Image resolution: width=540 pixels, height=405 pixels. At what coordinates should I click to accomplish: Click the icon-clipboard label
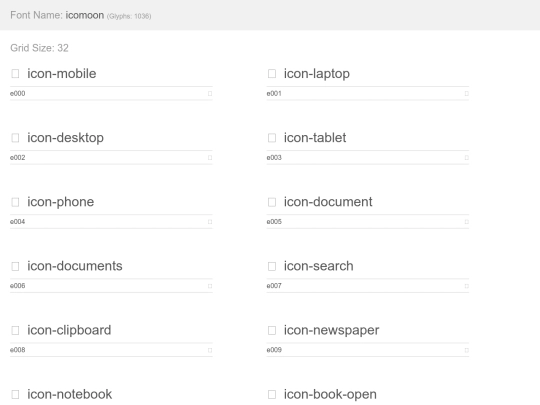69,331
